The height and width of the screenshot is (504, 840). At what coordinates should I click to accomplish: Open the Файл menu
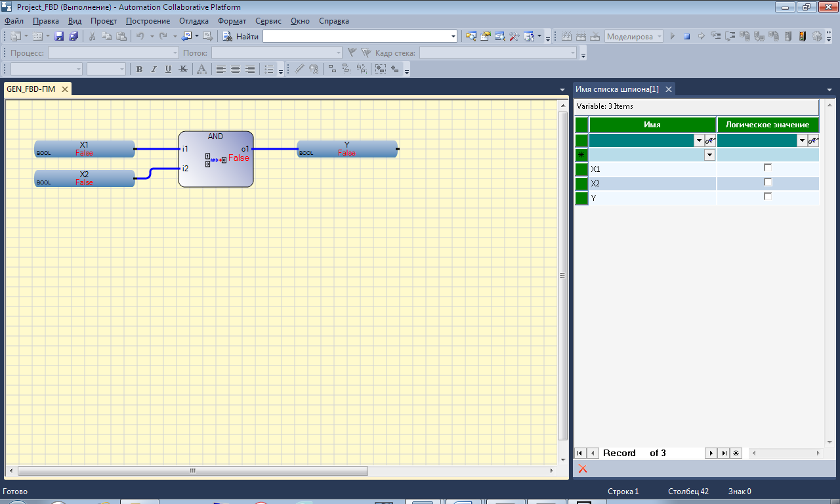click(x=14, y=21)
